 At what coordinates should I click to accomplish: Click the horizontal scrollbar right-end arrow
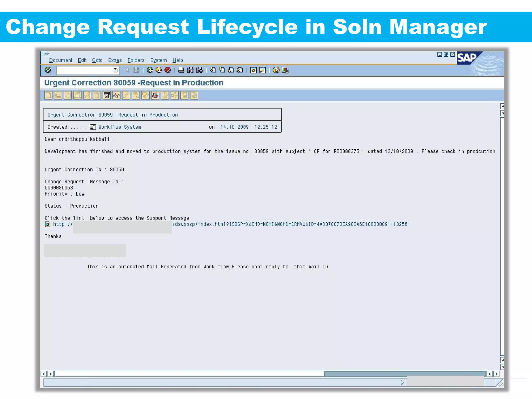tap(496, 374)
